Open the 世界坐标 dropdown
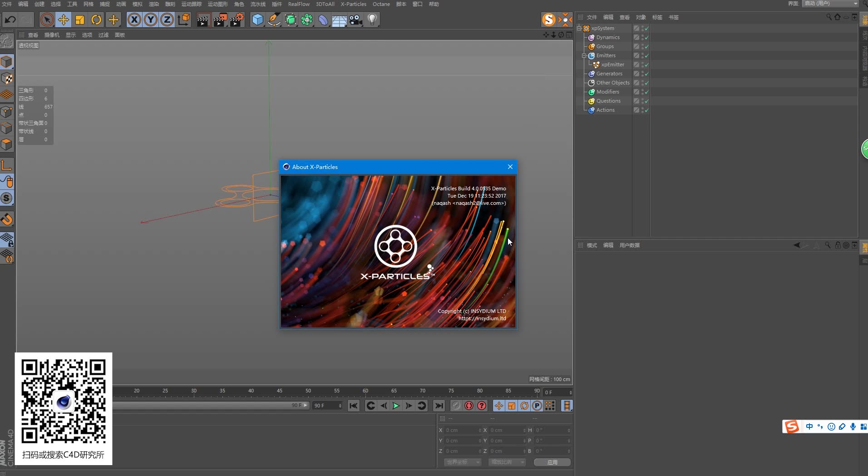Image resolution: width=868 pixels, height=476 pixels. tap(463, 462)
